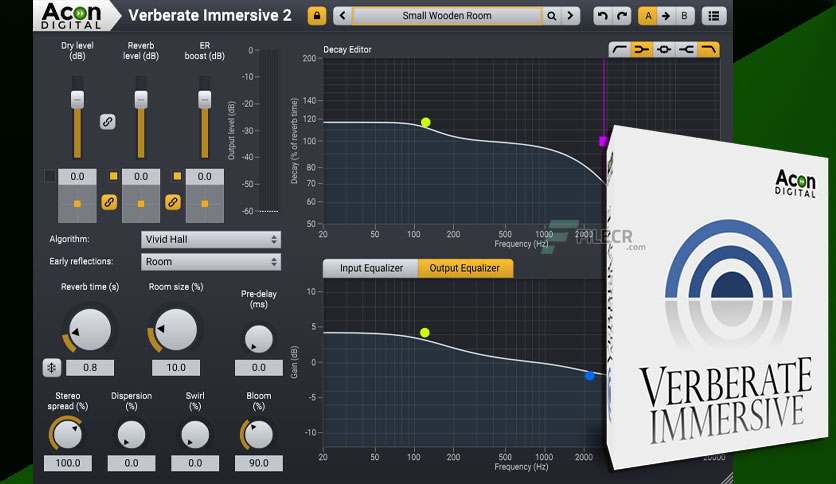Click the Pre-delay knob
The height and width of the screenshot is (484, 836).
coord(259,339)
